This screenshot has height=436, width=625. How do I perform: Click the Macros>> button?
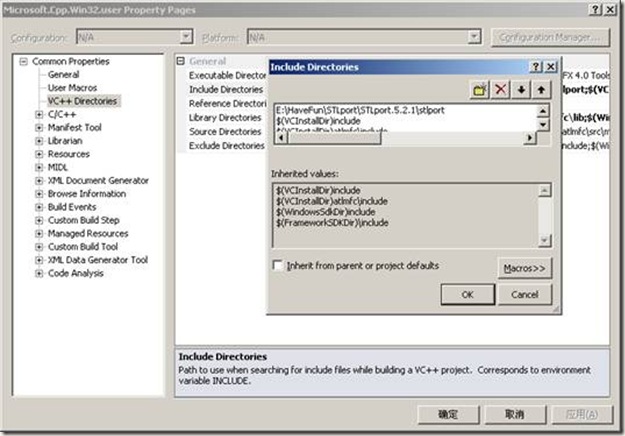pyautogui.click(x=525, y=268)
